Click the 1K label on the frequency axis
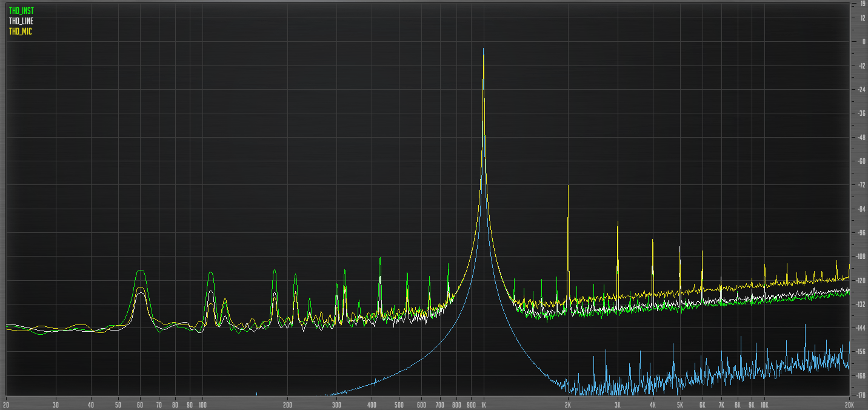This screenshot has width=868, height=410. pos(483,405)
